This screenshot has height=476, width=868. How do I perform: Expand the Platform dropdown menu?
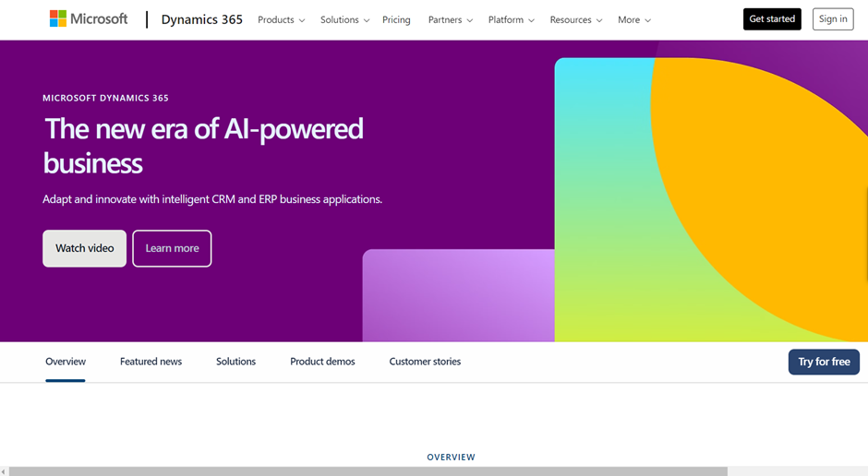[511, 20]
